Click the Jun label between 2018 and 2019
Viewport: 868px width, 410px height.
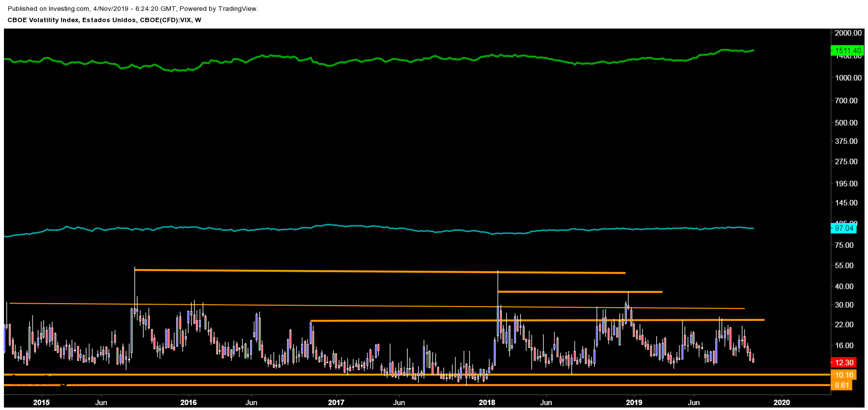(546, 403)
